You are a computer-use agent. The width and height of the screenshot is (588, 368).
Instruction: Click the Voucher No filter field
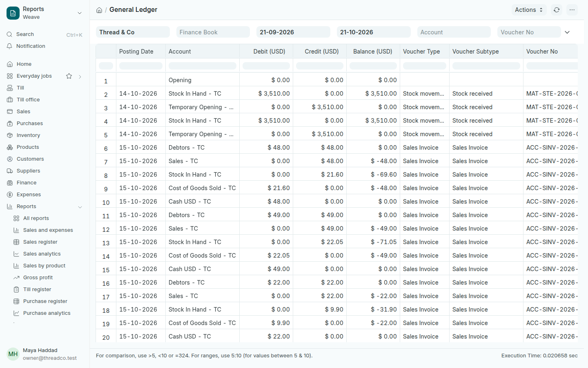pos(529,32)
